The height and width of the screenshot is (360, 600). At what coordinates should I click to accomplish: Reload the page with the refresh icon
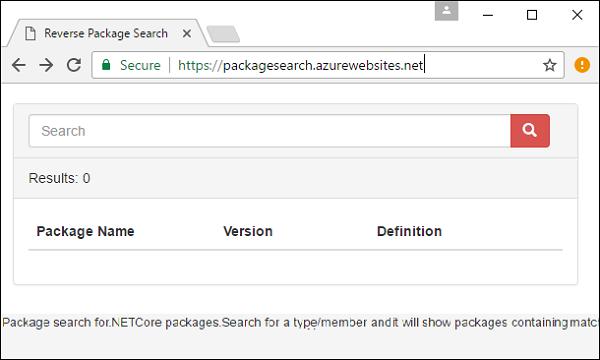[x=74, y=65]
